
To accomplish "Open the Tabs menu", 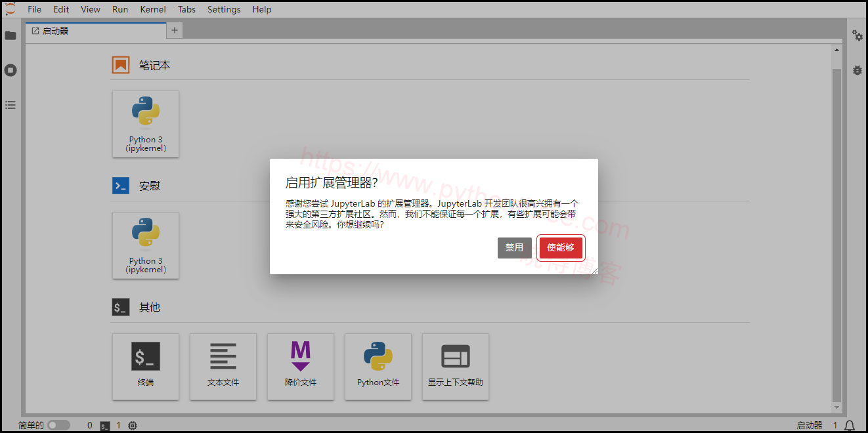I will pos(186,9).
